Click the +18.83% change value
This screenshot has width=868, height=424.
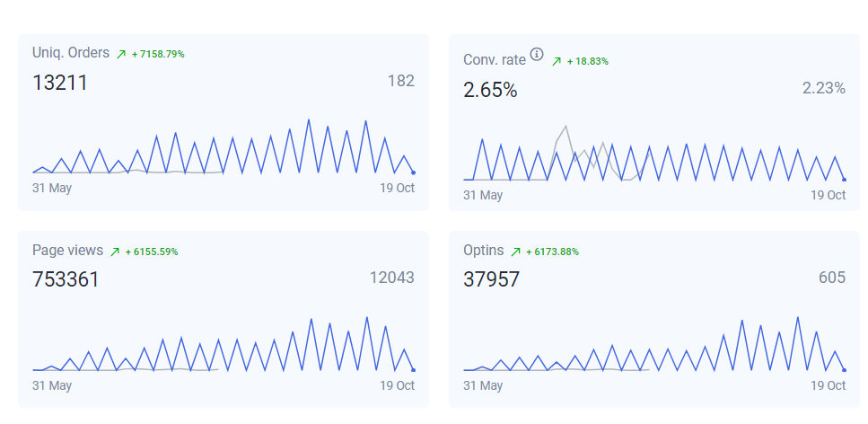click(587, 61)
